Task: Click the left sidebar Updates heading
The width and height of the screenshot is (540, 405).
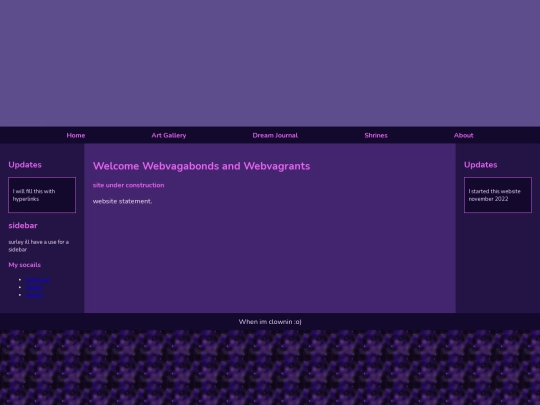Action: coord(25,165)
